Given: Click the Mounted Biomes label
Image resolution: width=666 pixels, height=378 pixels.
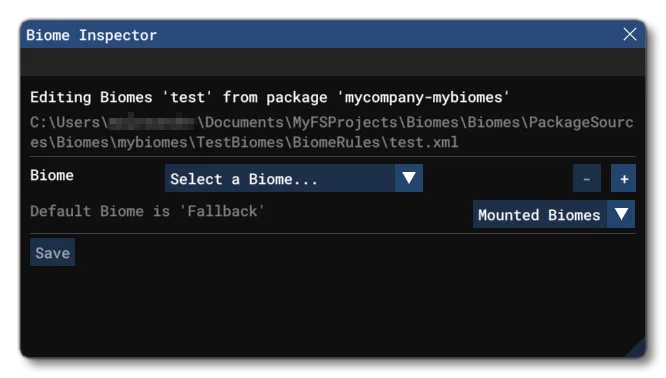Looking at the screenshot, I should point(539,214).
